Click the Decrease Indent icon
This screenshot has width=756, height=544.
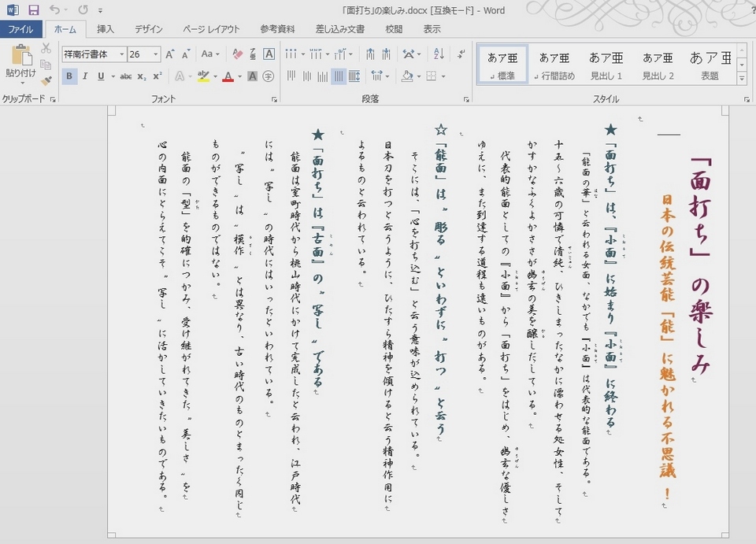(370, 54)
